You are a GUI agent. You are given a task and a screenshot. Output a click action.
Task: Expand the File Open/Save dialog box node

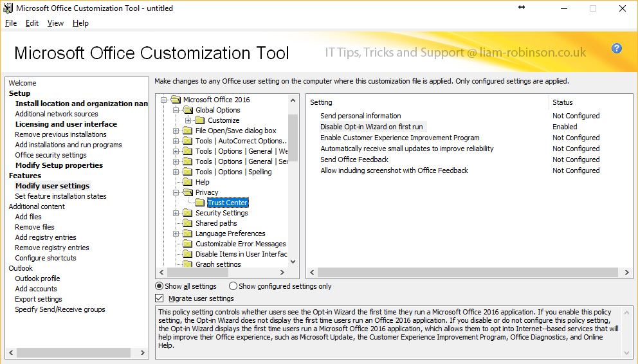tap(176, 131)
